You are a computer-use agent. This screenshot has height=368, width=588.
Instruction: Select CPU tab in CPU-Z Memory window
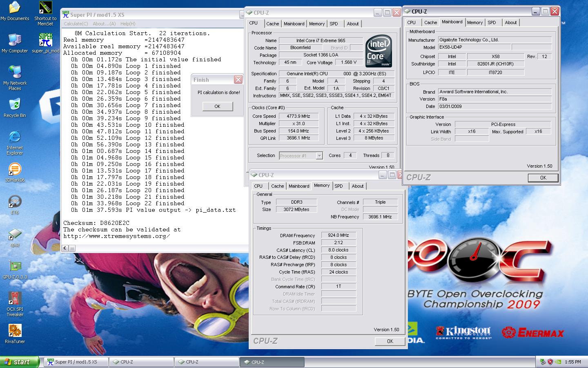click(x=258, y=186)
